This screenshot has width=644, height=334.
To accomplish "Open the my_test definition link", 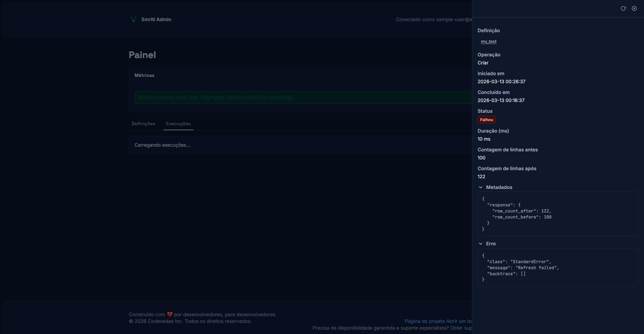I will click(x=488, y=42).
